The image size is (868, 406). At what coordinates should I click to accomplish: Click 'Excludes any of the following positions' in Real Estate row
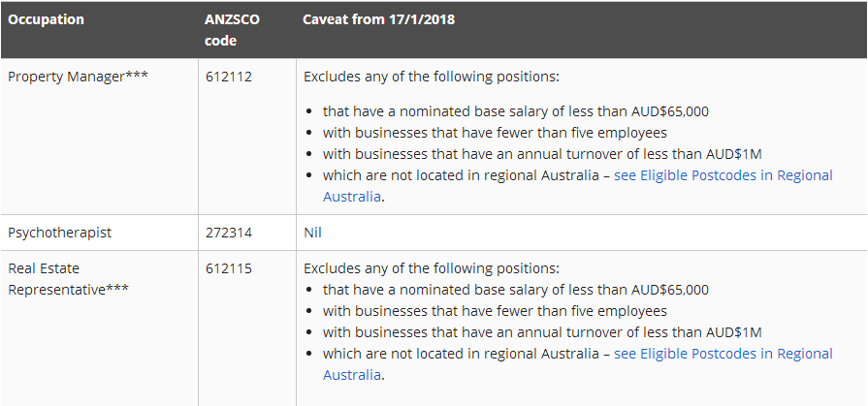coord(432,268)
